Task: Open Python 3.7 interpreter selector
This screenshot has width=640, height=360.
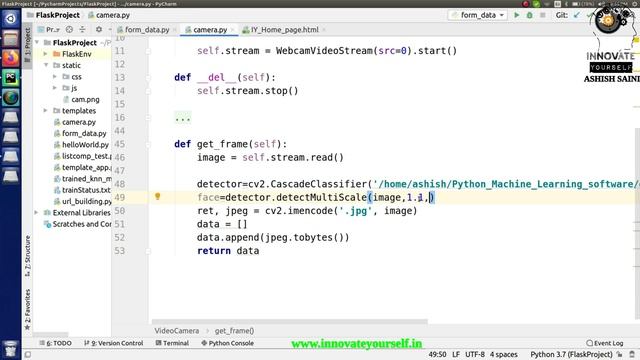Action: tap(571, 354)
